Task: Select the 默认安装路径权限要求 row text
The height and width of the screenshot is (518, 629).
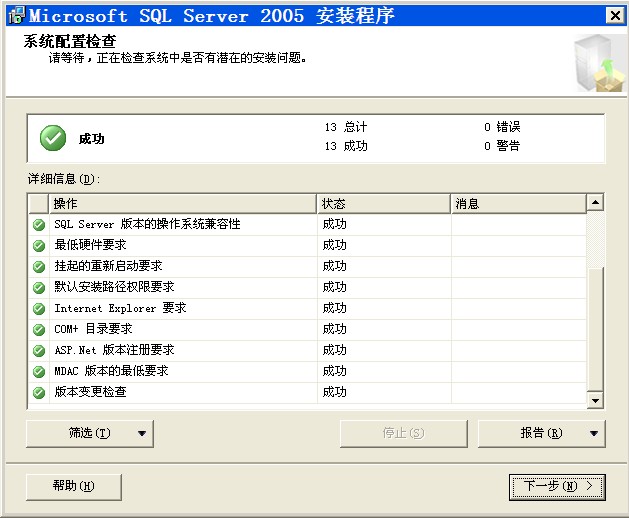Action: click(114, 287)
